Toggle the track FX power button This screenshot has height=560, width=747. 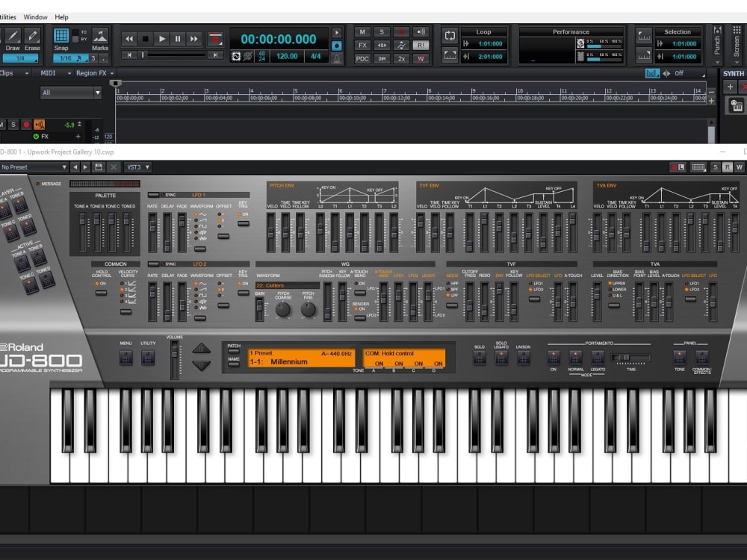click(x=36, y=136)
